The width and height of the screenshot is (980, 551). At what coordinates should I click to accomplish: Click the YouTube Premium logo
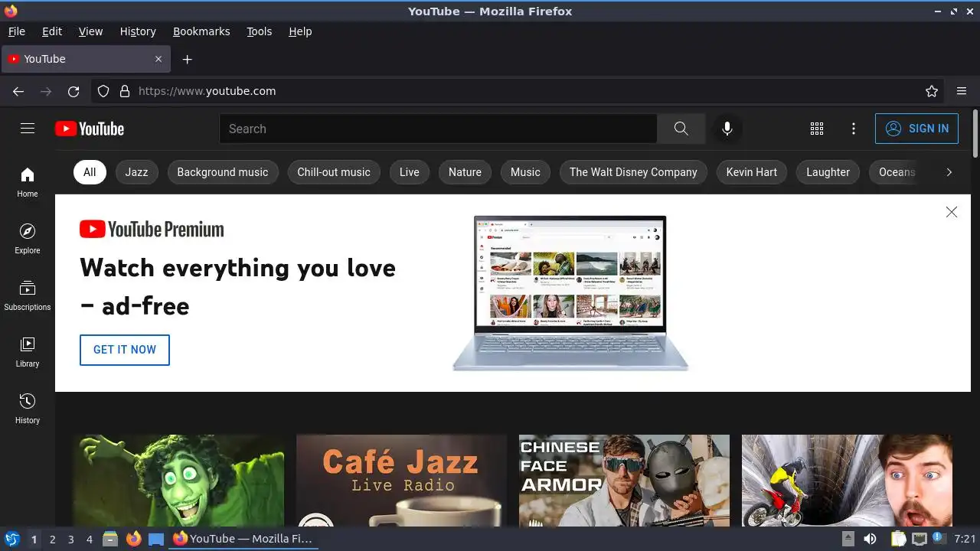click(152, 229)
